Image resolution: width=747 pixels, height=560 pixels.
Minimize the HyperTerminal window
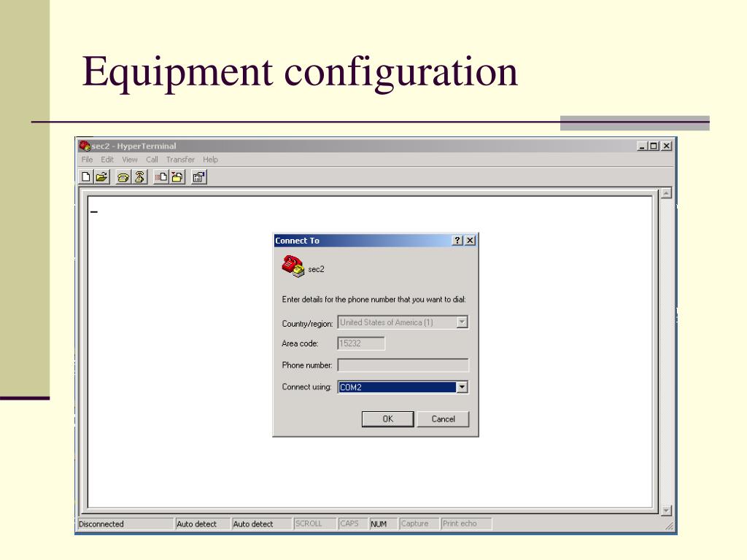(x=642, y=146)
